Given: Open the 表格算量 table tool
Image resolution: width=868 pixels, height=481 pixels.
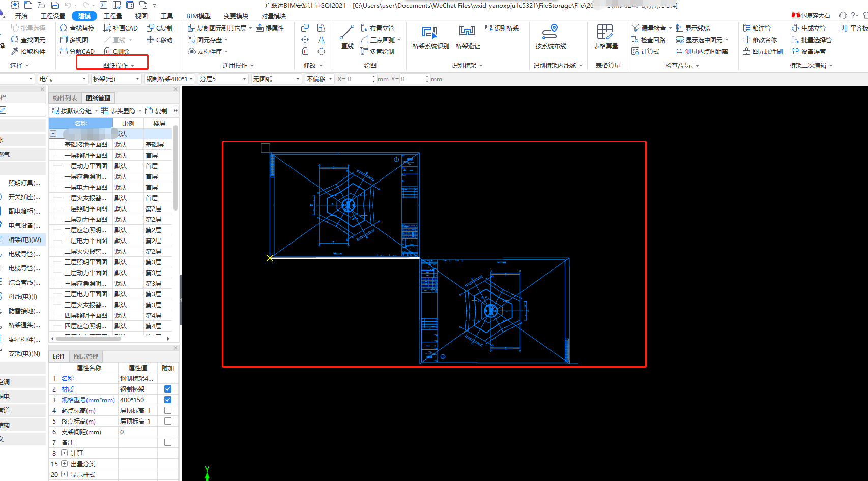Looking at the screenshot, I should point(605,37).
